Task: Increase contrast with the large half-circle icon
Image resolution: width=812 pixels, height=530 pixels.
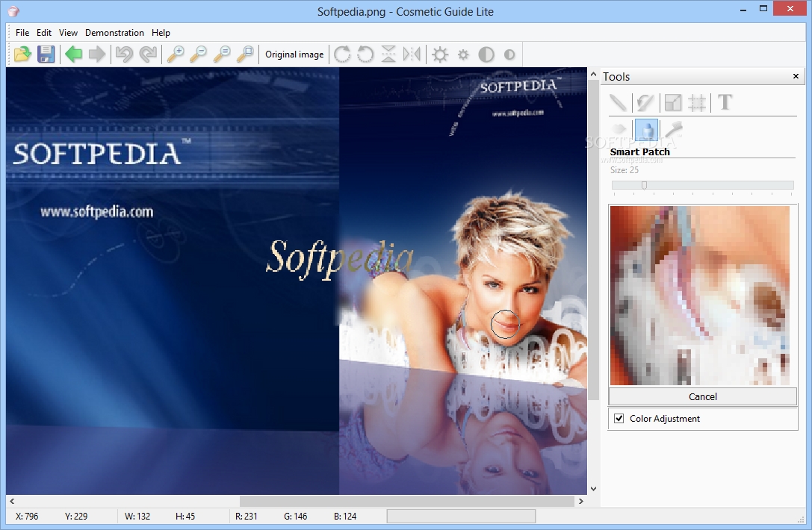Action: click(x=486, y=54)
